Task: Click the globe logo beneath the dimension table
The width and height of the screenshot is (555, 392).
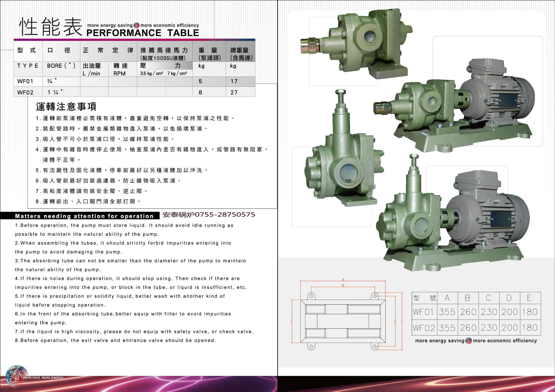Action: 469,341
